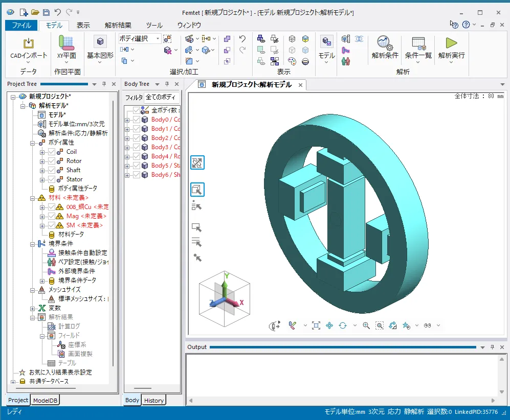
Task: Toggle the Coil body attribute checkbox
Action: click(52, 152)
